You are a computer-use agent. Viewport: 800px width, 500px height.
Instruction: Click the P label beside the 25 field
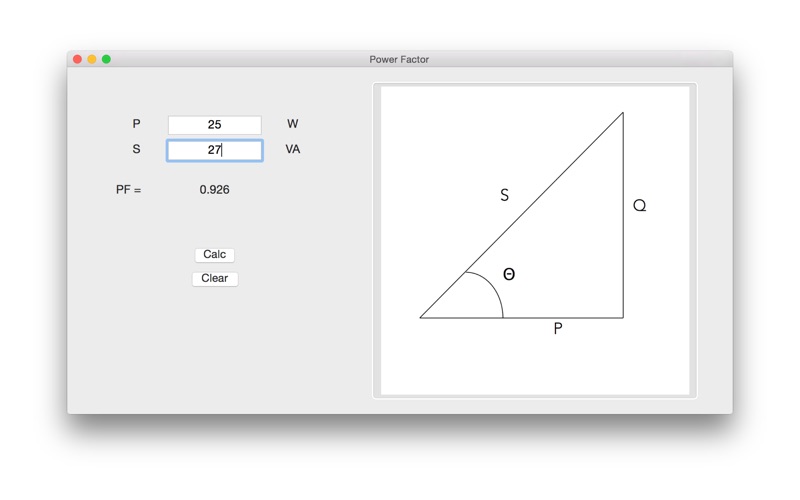click(x=136, y=124)
